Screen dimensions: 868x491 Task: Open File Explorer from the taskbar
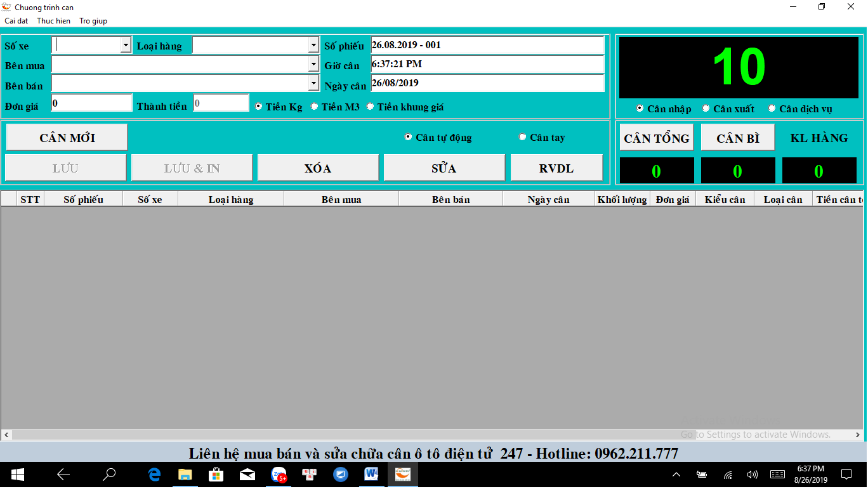(x=185, y=475)
